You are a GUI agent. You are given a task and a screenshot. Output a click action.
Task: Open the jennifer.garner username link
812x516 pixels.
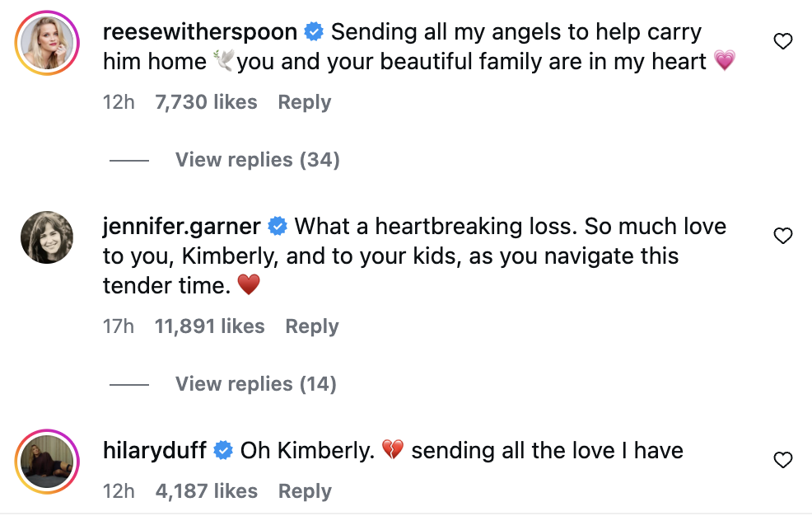(182, 226)
